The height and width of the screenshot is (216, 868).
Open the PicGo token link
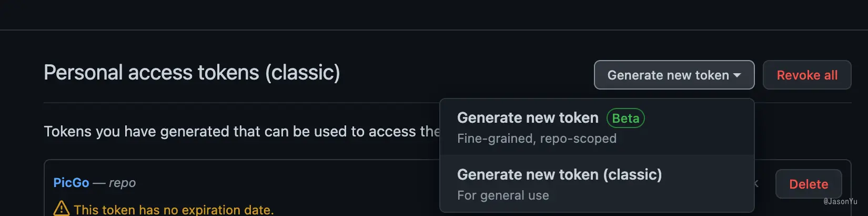pyautogui.click(x=71, y=183)
